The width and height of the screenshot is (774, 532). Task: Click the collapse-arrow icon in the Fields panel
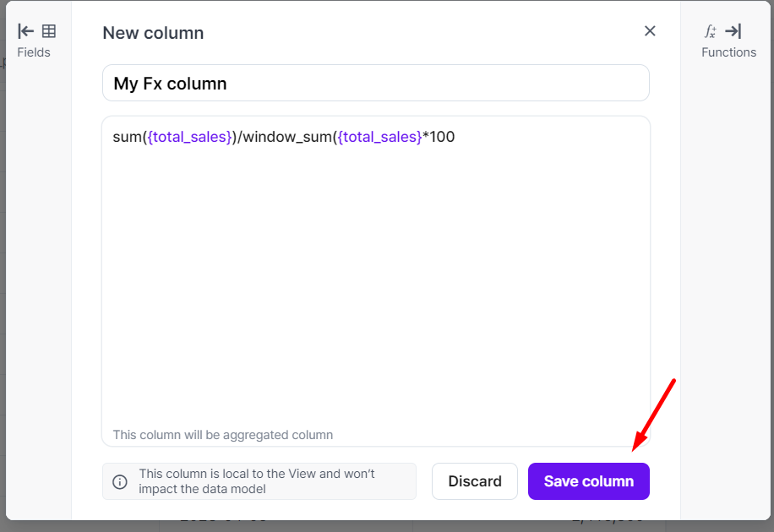point(26,31)
